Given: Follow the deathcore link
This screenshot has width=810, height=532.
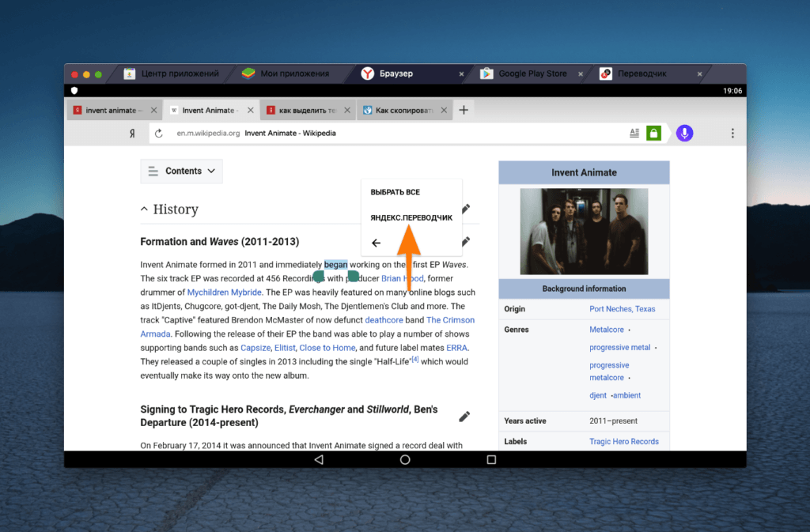Looking at the screenshot, I should click(x=384, y=320).
